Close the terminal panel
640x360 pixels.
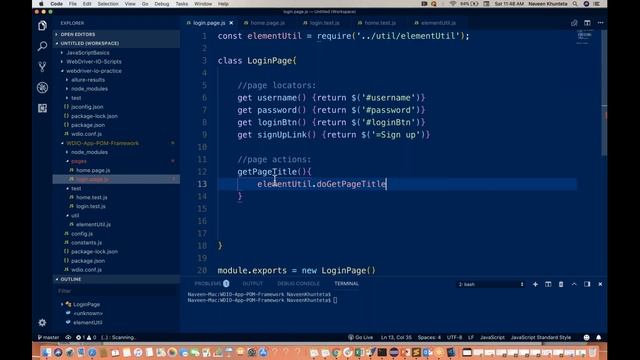point(600,284)
